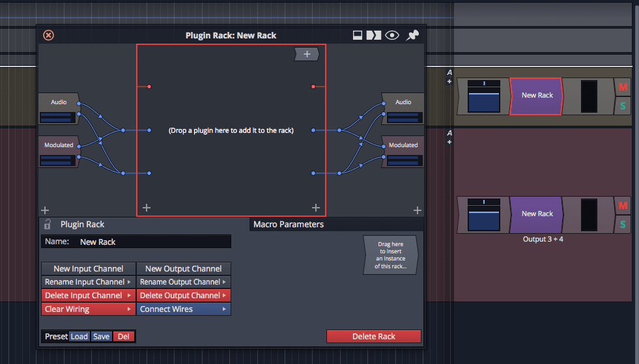Open the Clear Wiring submenu
Screen dimensions: 639x364
[88, 309]
